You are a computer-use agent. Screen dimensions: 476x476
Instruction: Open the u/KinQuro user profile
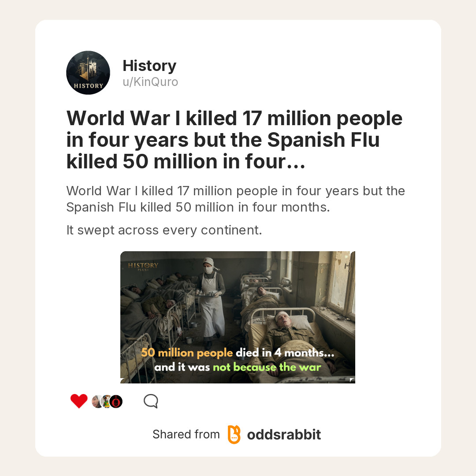[x=150, y=82]
